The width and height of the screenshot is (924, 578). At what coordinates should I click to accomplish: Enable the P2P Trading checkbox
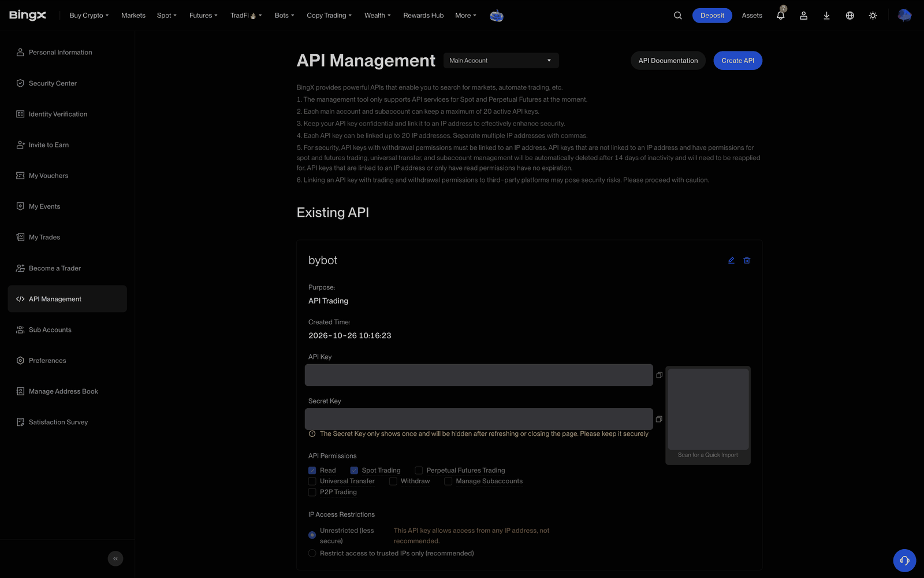312,492
